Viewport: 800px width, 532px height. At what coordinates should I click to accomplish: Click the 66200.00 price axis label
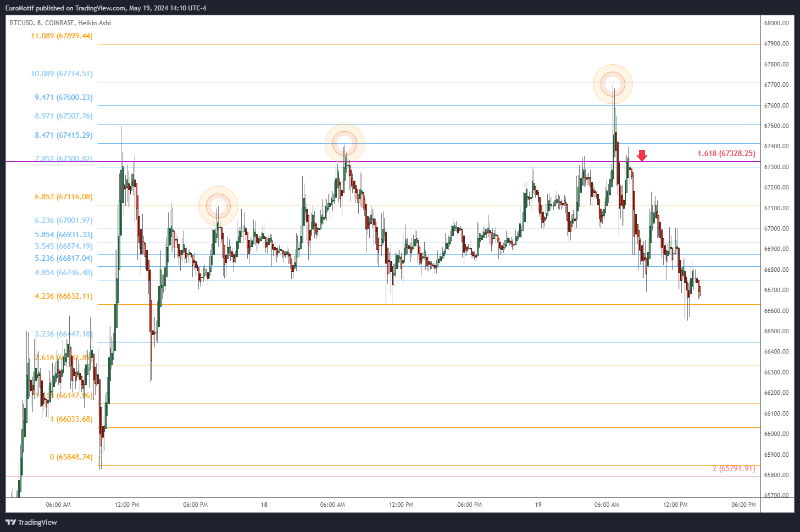pyautogui.click(x=776, y=393)
